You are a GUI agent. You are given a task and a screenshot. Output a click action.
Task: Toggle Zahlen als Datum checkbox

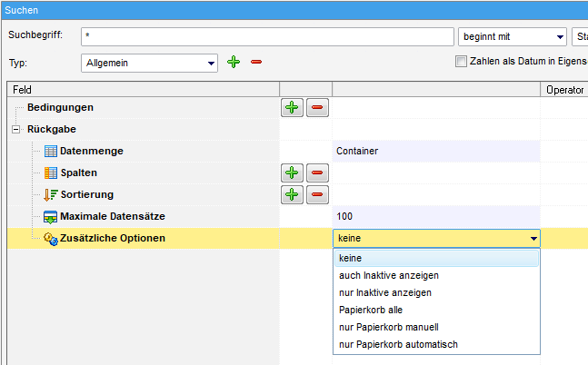coord(461,62)
